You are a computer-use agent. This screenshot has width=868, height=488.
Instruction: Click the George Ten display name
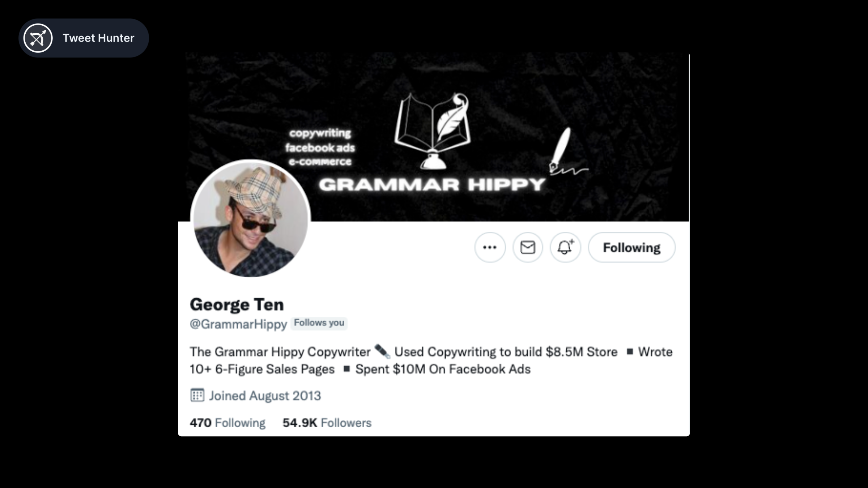click(237, 304)
